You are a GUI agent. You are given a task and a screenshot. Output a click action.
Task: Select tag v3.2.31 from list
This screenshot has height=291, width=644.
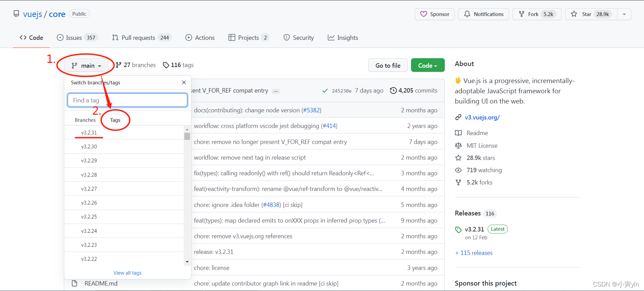[124, 133]
